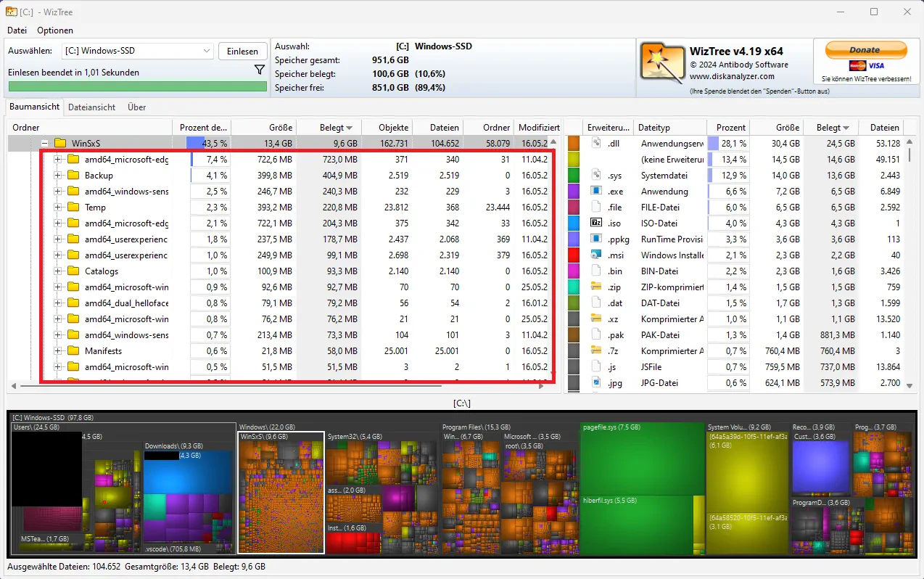The image size is (924, 579).
Task: Click the .sys file type icon
Action: tap(597, 175)
